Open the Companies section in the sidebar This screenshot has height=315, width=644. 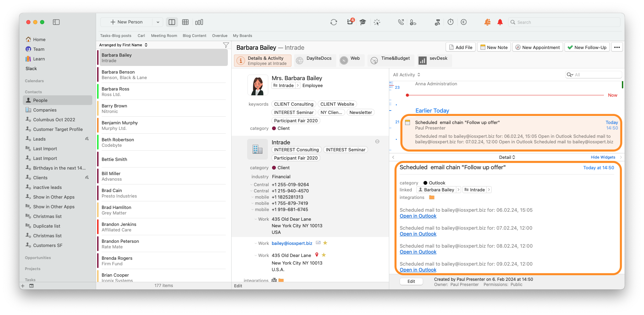pyautogui.click(x=45, y=110)
